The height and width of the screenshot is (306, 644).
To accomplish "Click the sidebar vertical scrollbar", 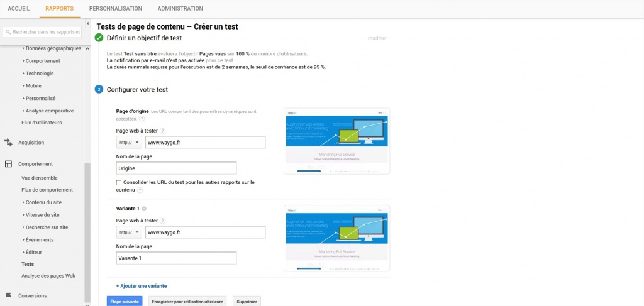I will (87, 233).
